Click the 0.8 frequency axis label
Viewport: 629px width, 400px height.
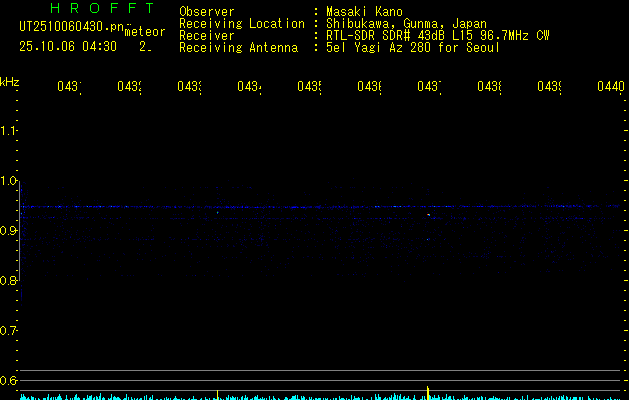point(9,281)
